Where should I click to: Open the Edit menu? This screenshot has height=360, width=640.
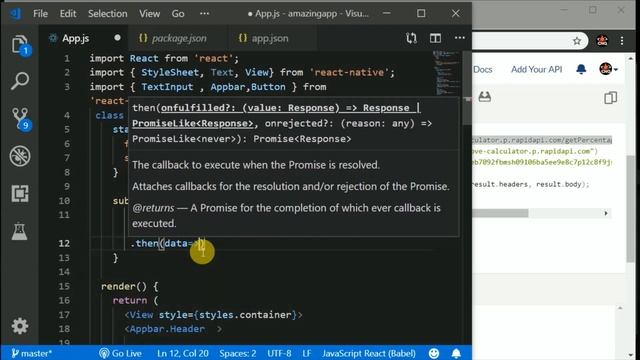[x=68, y=13]
